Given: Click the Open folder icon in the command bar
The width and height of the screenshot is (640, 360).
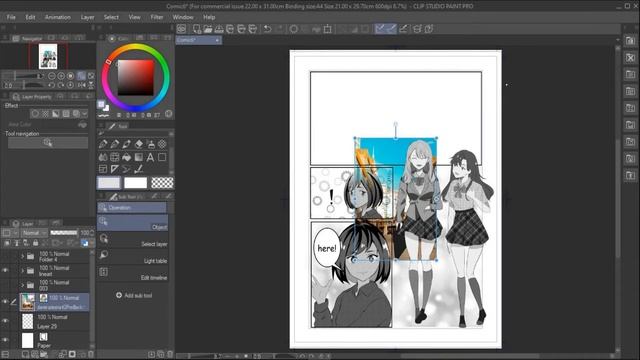Looking at the screenshot, I should tap(208, 29).
